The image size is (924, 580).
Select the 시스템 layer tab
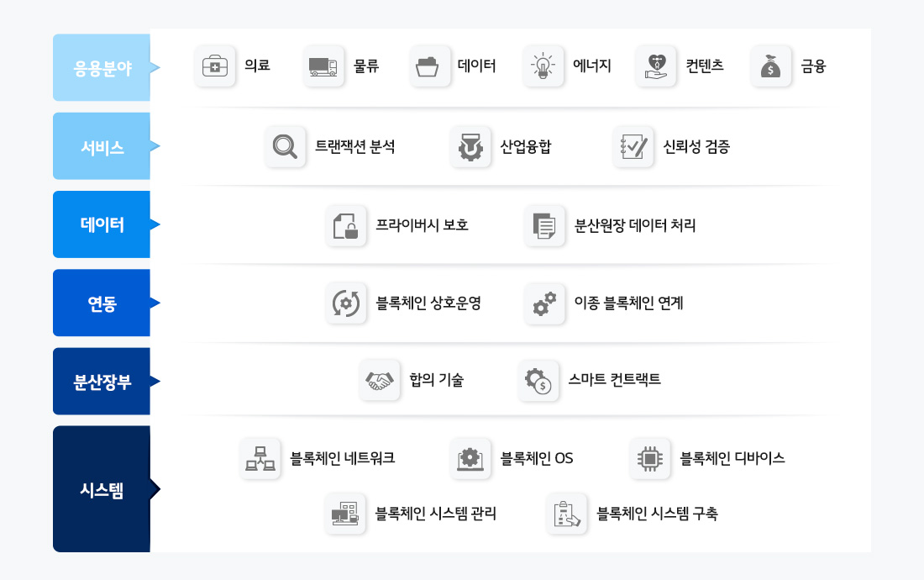pyautogui.click(x=101, y=489)
